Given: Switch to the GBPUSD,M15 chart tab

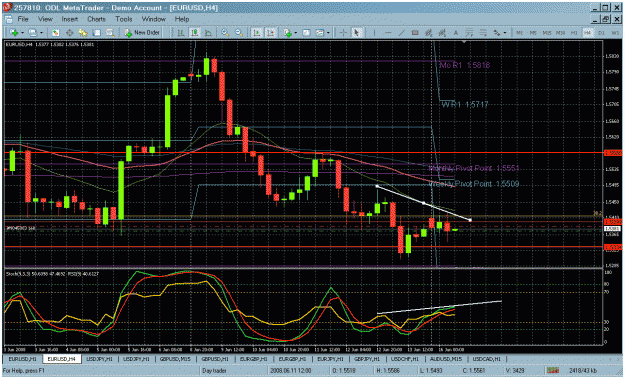Looking at the screenshot, I should 175,359.
